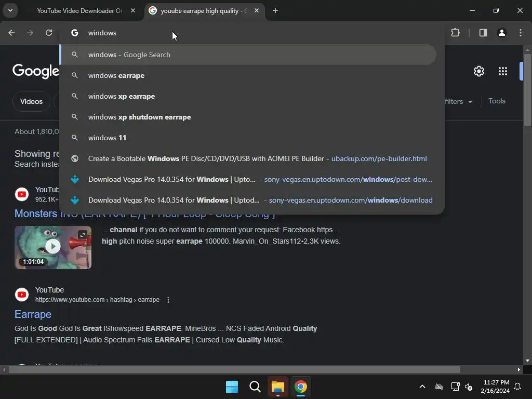Image resolution: width=532 pixels, height=399 pixels.
Task: Open the Windows Start menu
Action: pos(232,387)
